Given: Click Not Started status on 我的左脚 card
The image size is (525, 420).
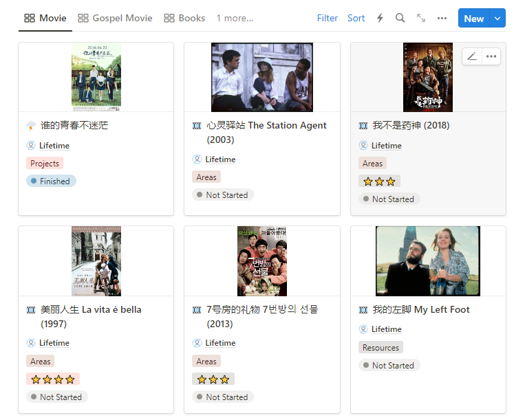Looking at the screenshot, I should (x=389, y=366).
